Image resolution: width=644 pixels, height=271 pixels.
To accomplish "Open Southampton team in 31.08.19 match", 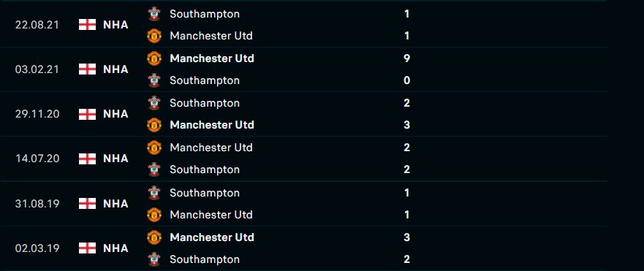I will 205,193.
